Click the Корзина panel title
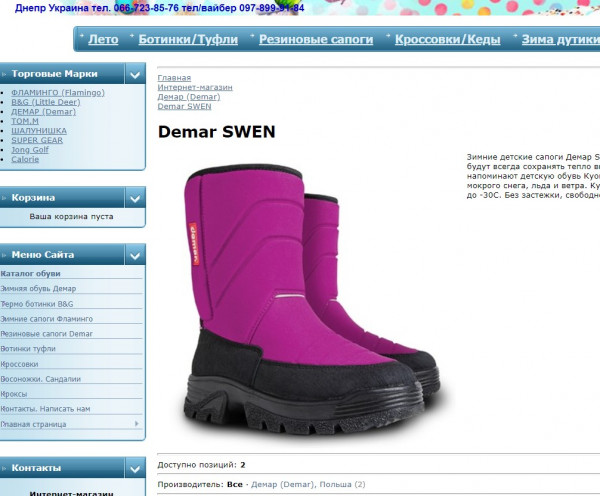Screen dimensions: 600x496 [33, 198]
